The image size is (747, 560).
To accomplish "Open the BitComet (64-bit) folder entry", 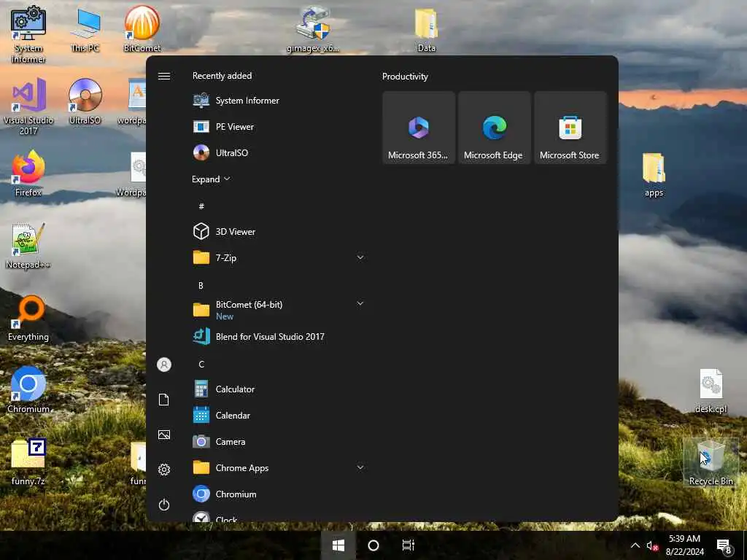I will point(279,309).
